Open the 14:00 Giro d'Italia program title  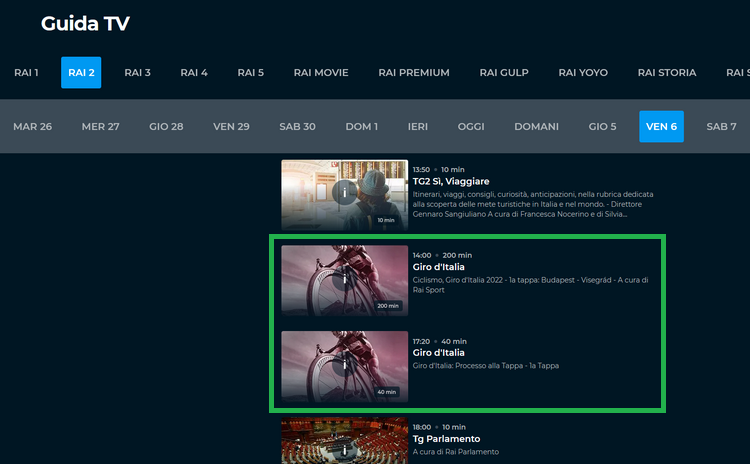click(x=439, y=267)
